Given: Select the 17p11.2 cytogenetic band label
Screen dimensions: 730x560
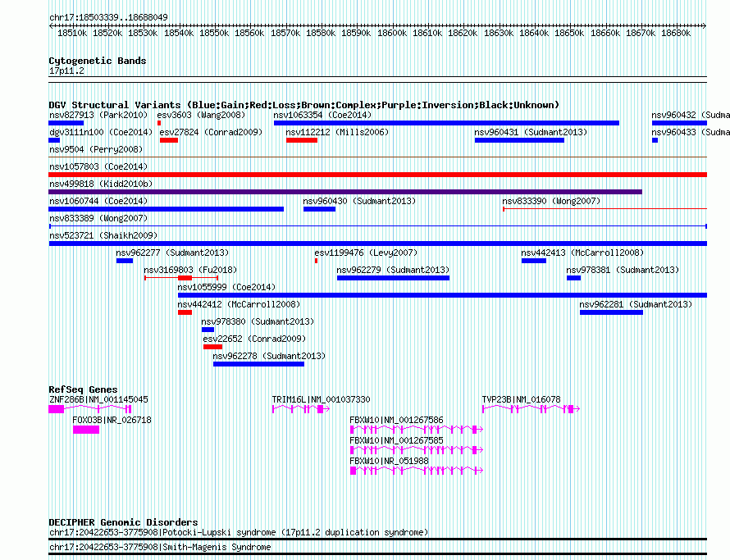Looking at the screenshot, I should coord(66,71).
